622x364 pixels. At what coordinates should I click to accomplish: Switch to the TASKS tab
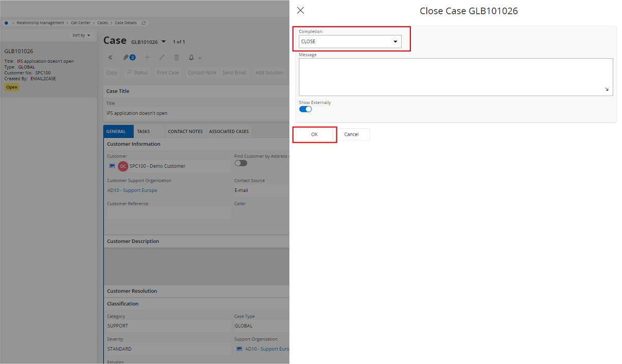(x=144, y=131)
